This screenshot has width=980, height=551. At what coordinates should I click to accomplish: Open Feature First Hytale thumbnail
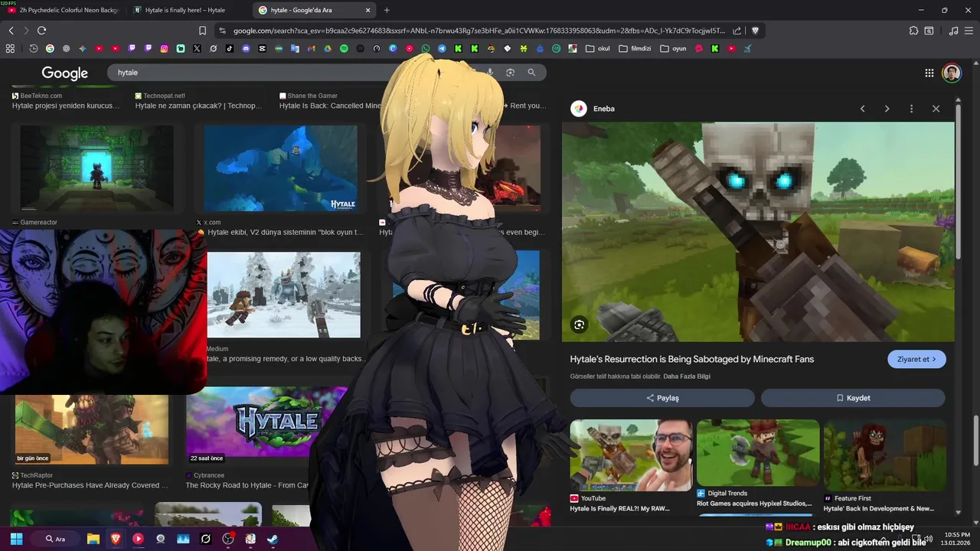click(x=885, y=455)
